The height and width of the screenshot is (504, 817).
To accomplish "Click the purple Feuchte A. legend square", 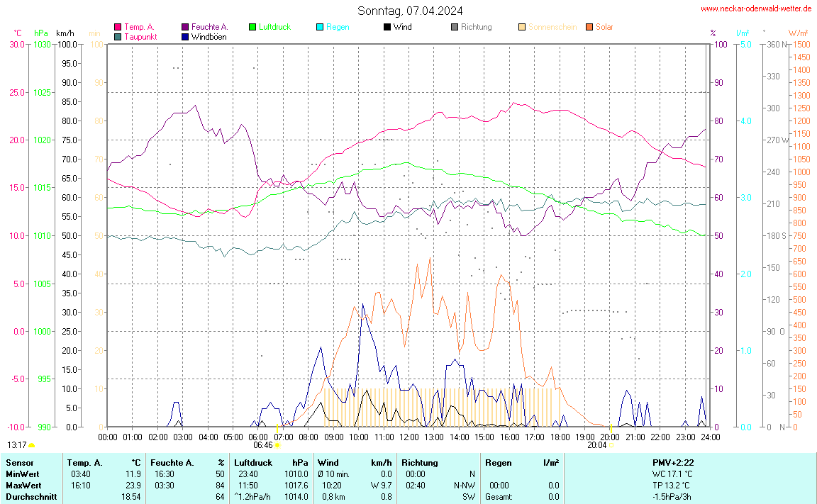I will (186, 27).
